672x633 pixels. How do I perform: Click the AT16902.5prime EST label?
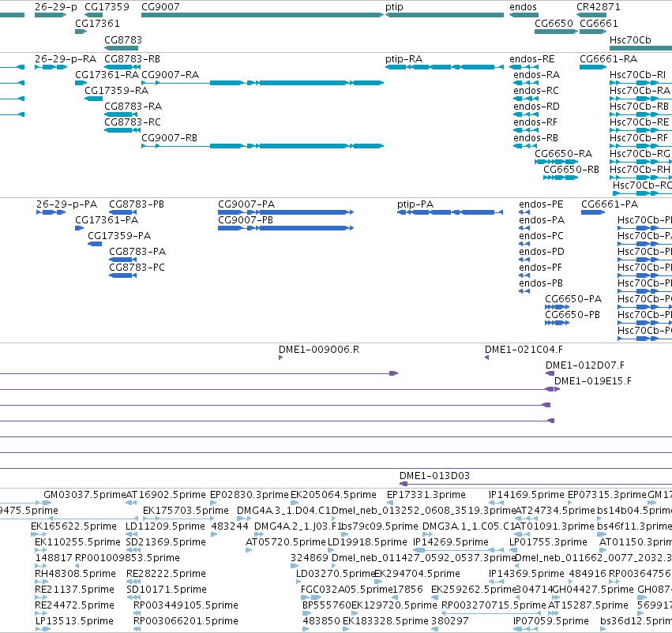tap(166, 495)
